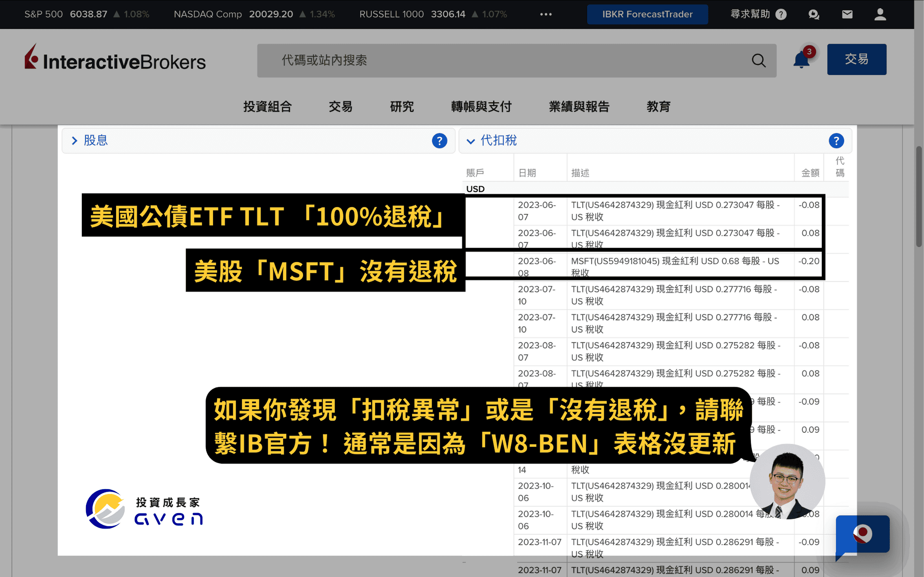Select the -0.20 amount in the MSFT row

(808, 261)
